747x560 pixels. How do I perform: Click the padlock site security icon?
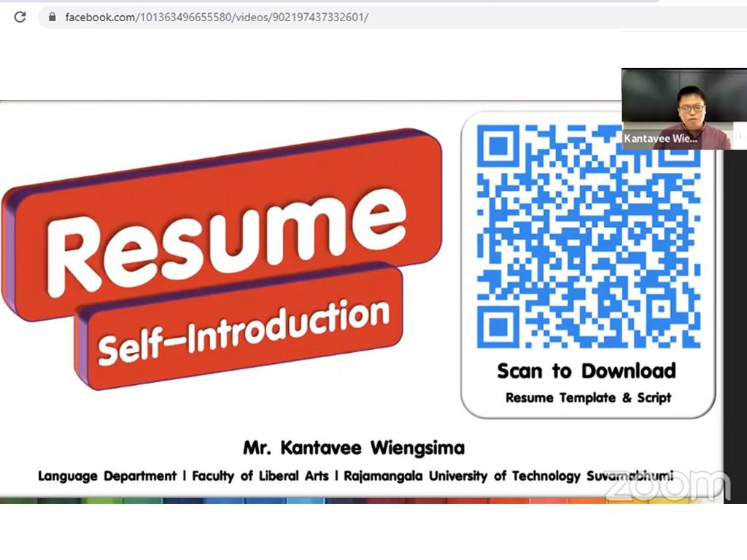point(52,17)
